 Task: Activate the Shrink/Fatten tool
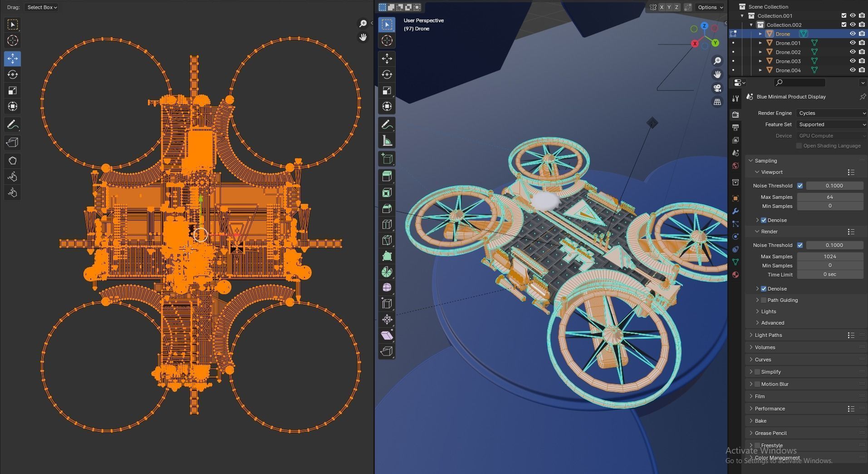[387, 320]
